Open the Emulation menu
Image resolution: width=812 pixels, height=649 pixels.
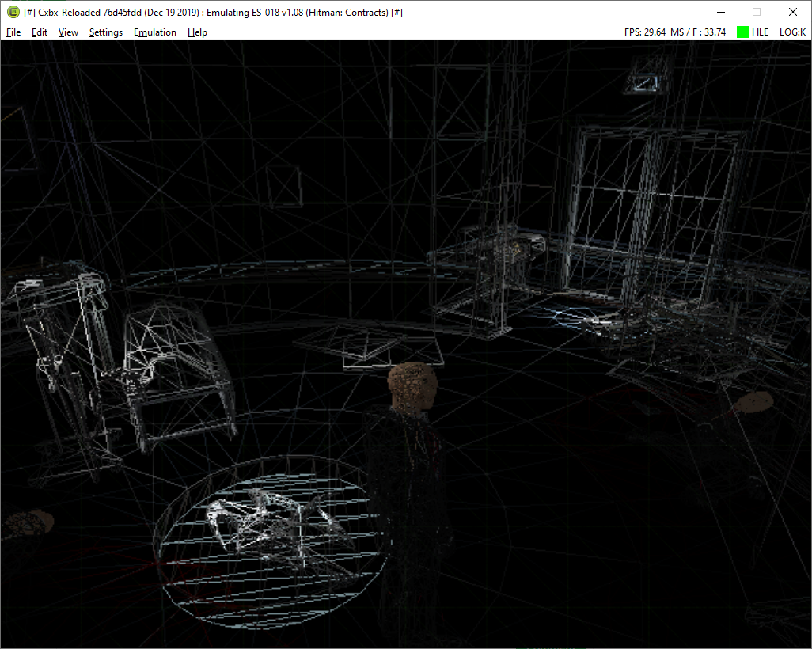point(155,32)
